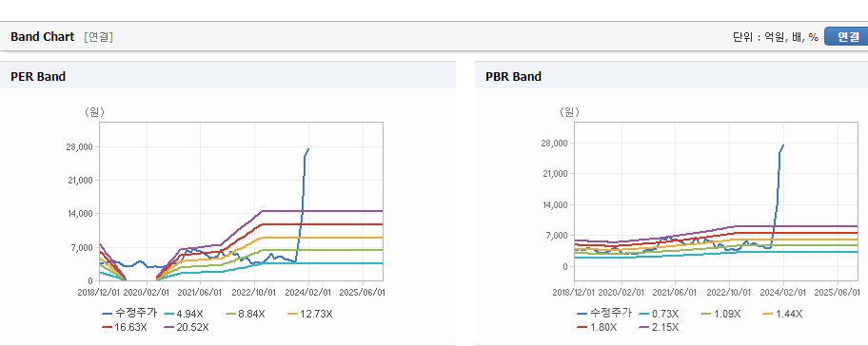This screenshot has width=868, height=346.
Task: Toggle the 1.44X legend series
Action: coord(781,314)
